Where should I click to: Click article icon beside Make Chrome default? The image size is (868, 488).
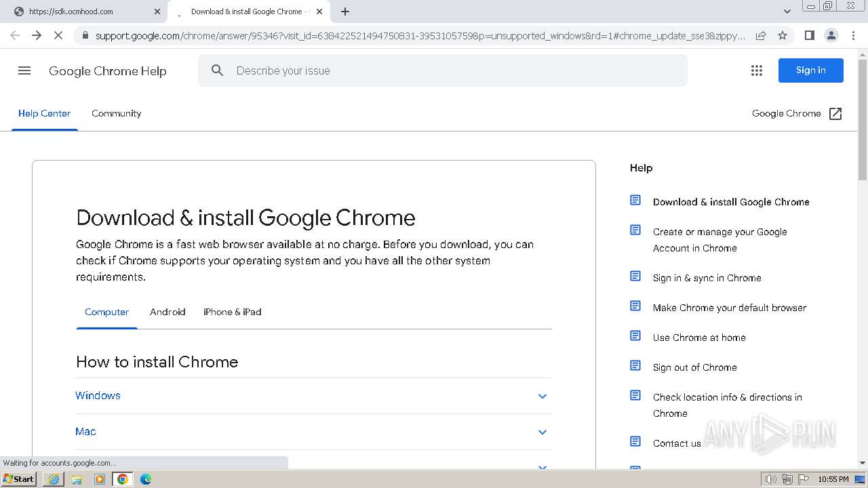[x=635, y=306]
